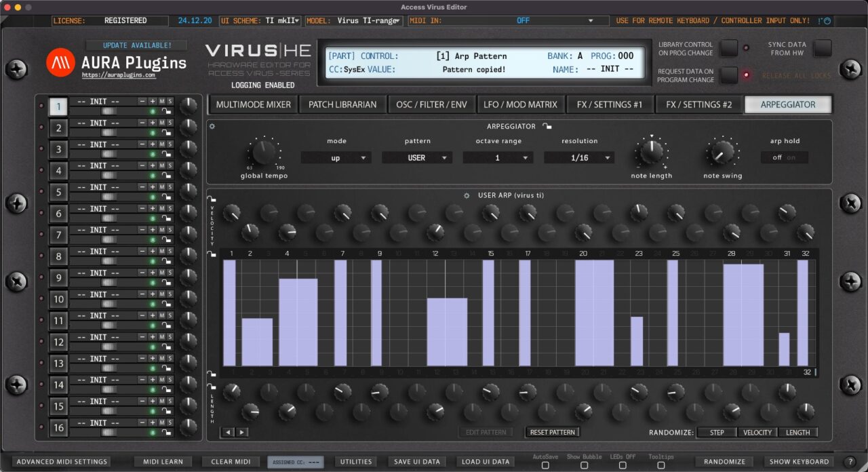Screen dimensions: 868x472
Task: Switch to the PATCH LIBRARIAN tab
Action: click(x=342, y=104)
